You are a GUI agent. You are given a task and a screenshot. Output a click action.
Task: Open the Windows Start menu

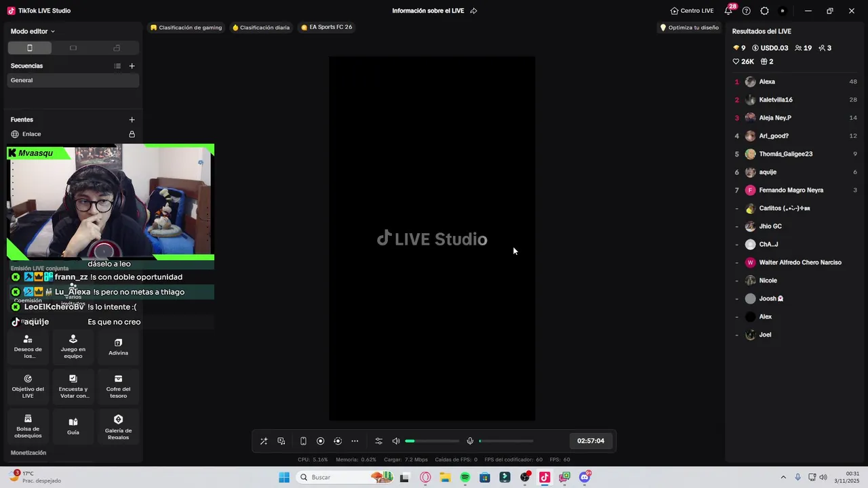(x=284, y=478)
